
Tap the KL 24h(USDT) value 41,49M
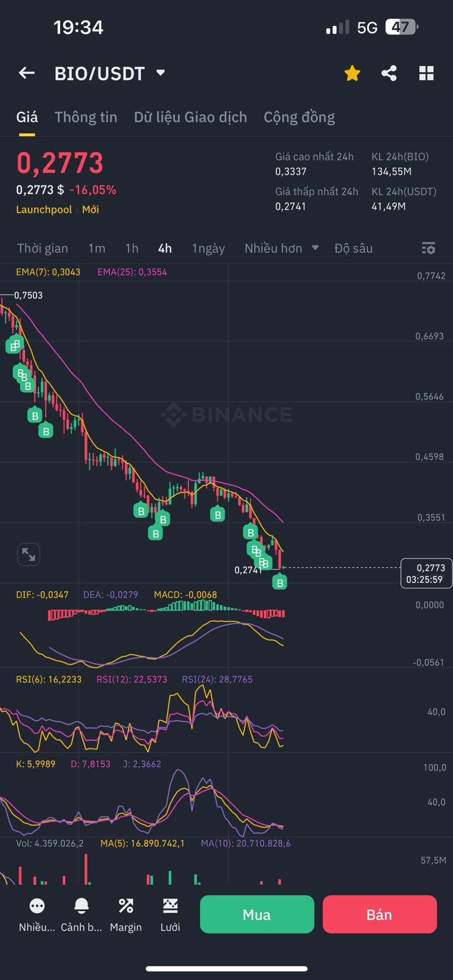coord(388,207)
